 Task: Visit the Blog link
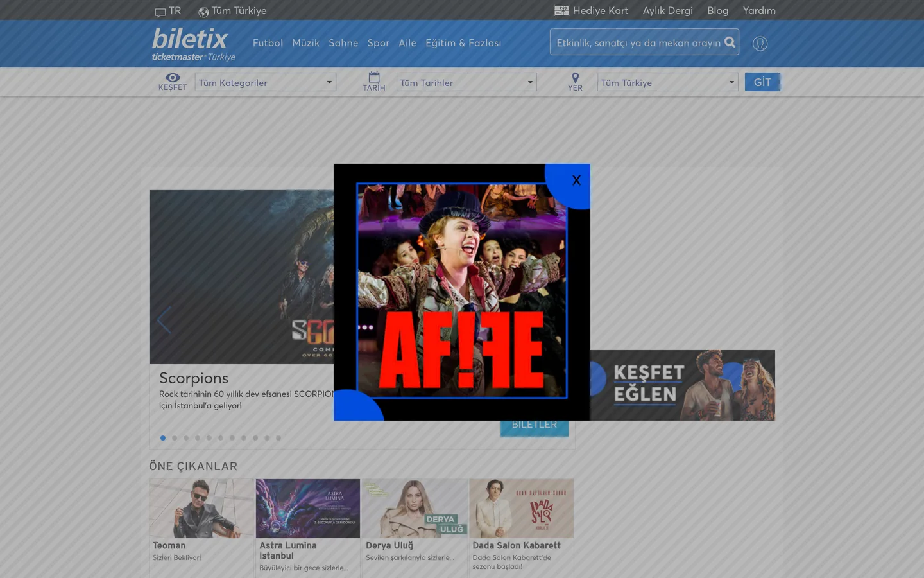[718, 11]
